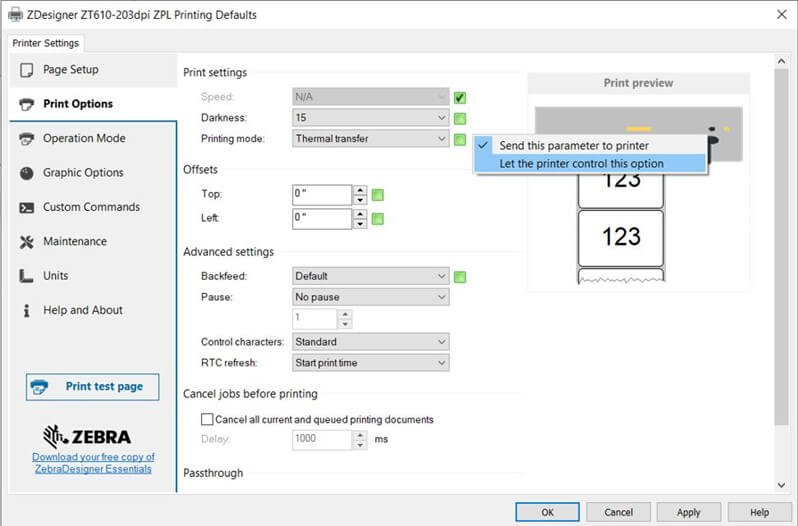Image resolution: width=798 pixels, height=526 pixels.
Task: Enable Cancel all current and queued printing documents
Action: 207,419
